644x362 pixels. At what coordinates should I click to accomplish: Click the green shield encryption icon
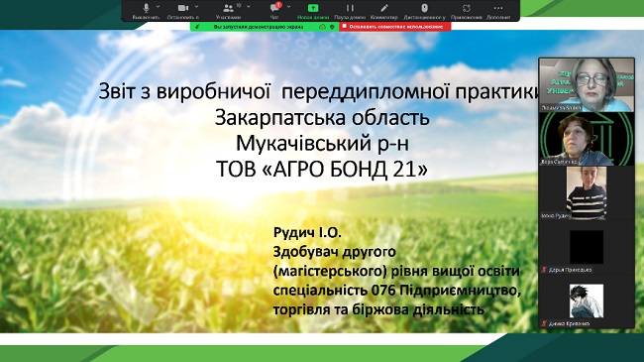click(x=332, y=27)
